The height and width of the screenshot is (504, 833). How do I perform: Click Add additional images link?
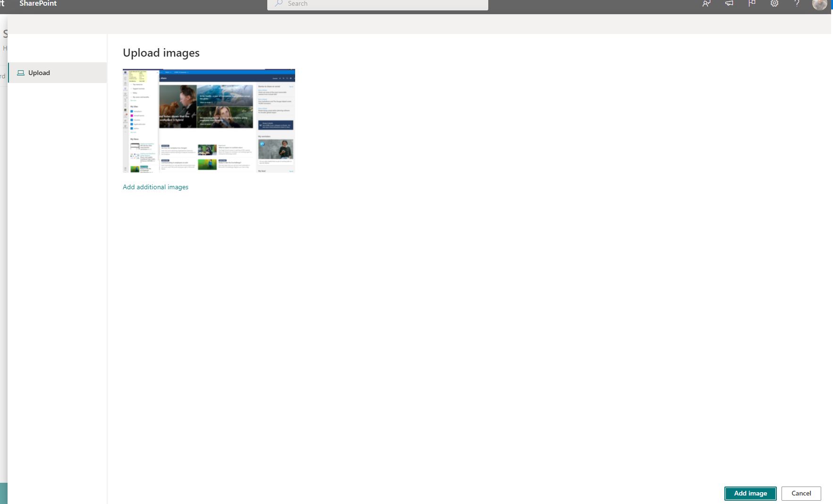tap(155, 187)
